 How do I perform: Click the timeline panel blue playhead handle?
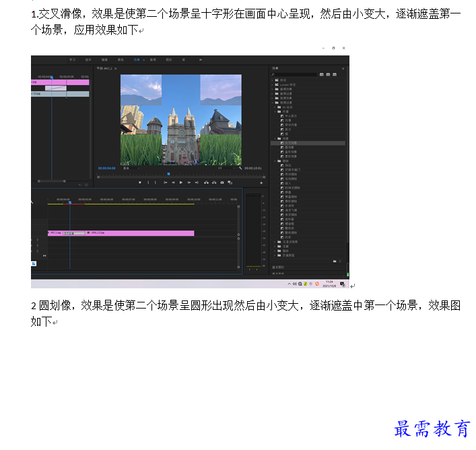70,203
